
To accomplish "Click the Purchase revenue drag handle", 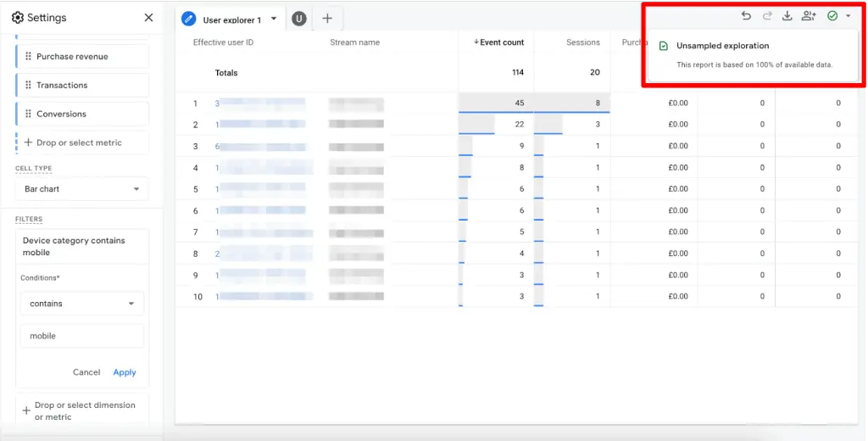I will click(x=28, y=57).
